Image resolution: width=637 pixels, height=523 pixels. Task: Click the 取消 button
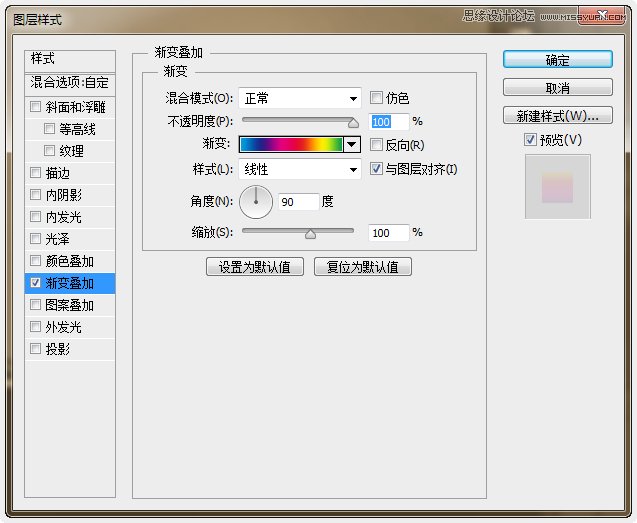557,87
